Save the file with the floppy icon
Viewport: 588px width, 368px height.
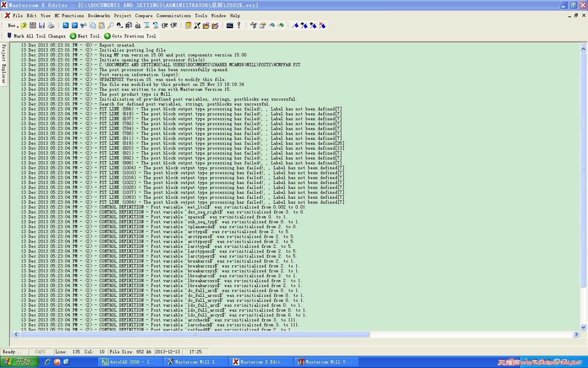[42, 25]
